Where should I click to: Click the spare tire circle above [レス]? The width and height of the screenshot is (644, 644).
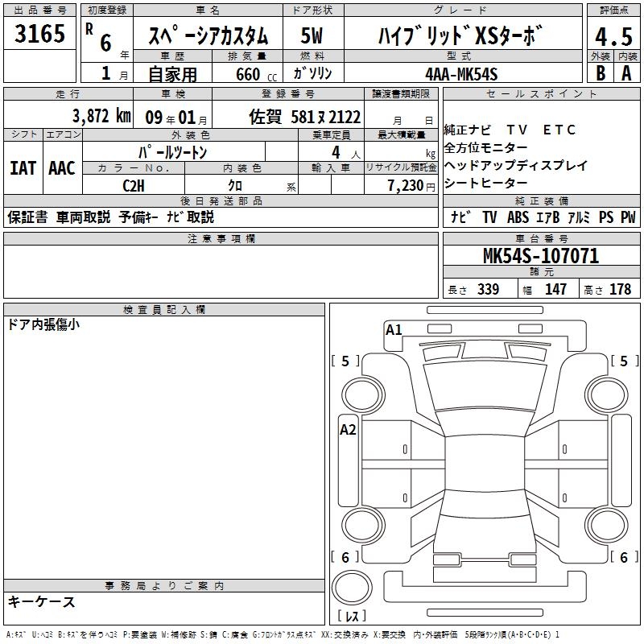pos(352,588)
